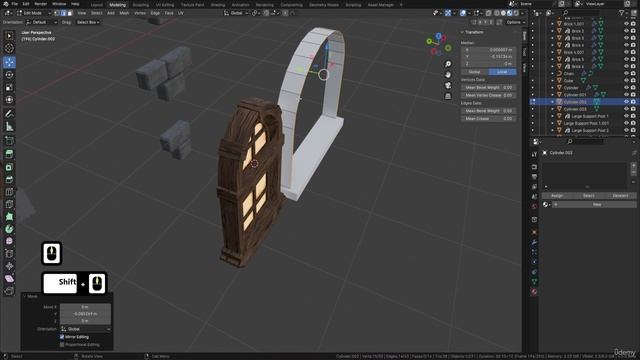The image size is (640, 360).
Task: Pick the Measure tool
Action: click(x=9, y=127)
